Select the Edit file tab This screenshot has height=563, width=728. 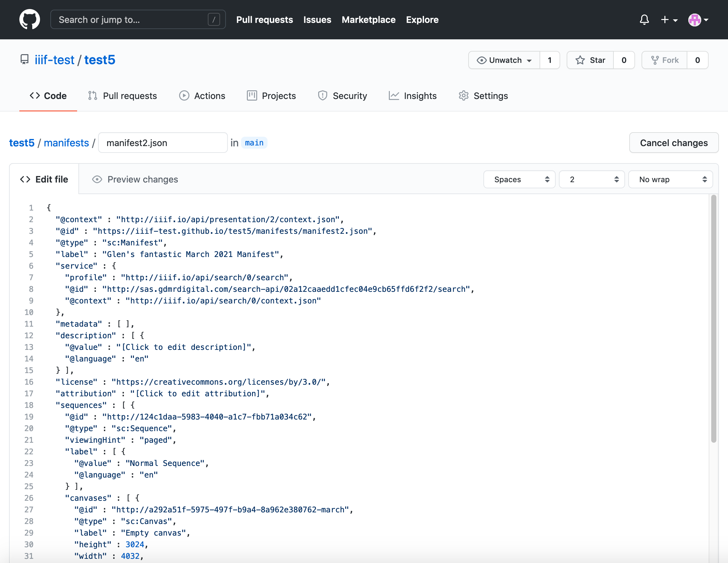pyautogui.click(x=44, y=179)
